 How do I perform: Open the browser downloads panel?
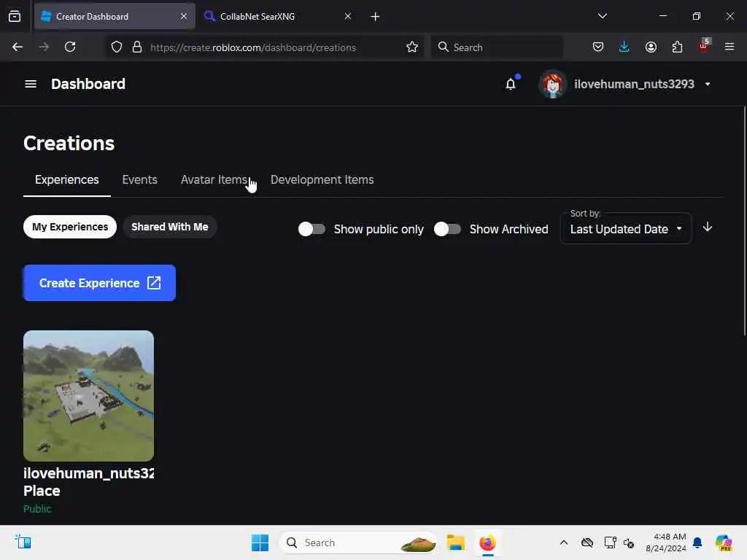coord(624,47)
